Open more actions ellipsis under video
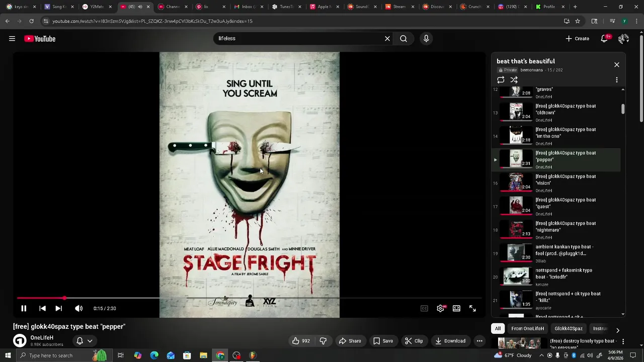Screen dimensions: 644x362 (x=479, y=341)
